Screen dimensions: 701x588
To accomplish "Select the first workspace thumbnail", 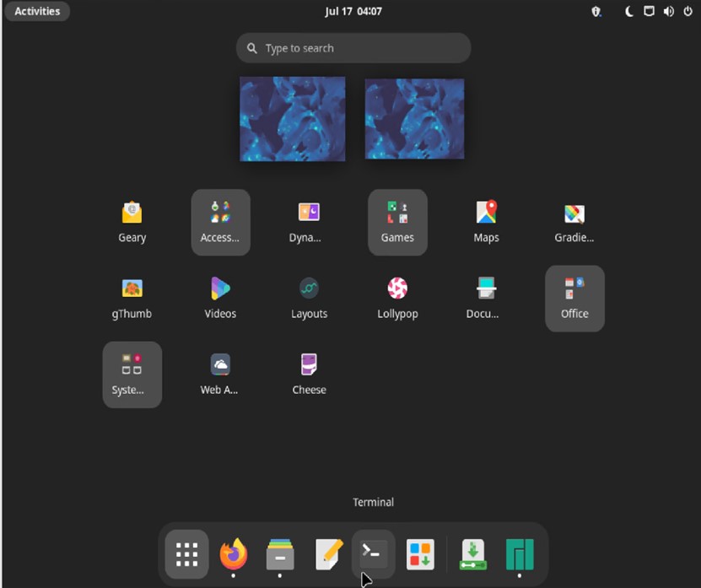I will coord(293,119).
